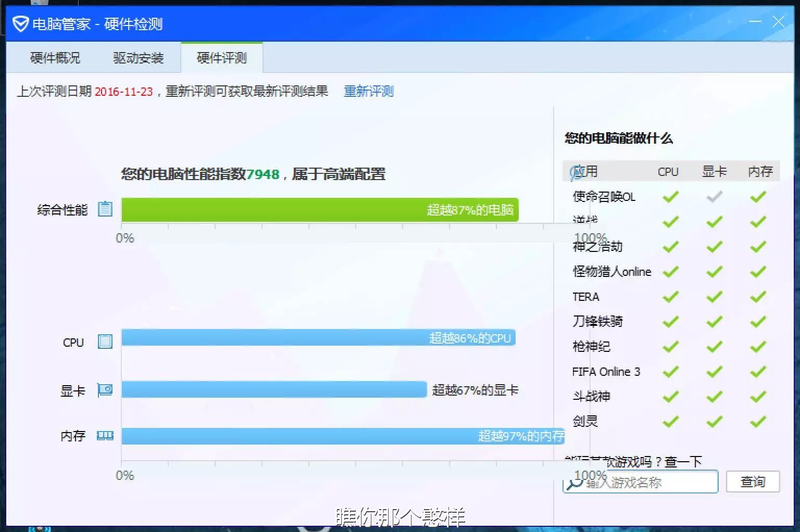Click the magnifier icon in the game search box
Image resolution: width=800 pixels, height=532 pixels.
(x=574, y=484)
